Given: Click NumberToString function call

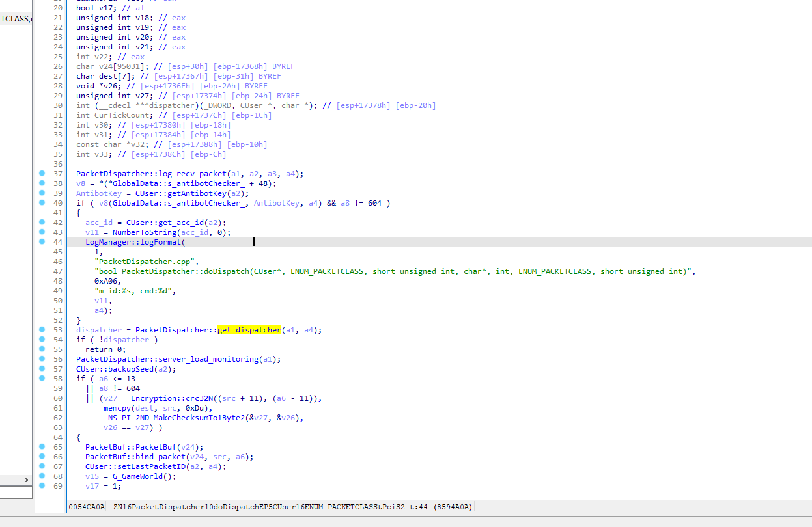Looking at the screenshot, I should pos(145,232).
